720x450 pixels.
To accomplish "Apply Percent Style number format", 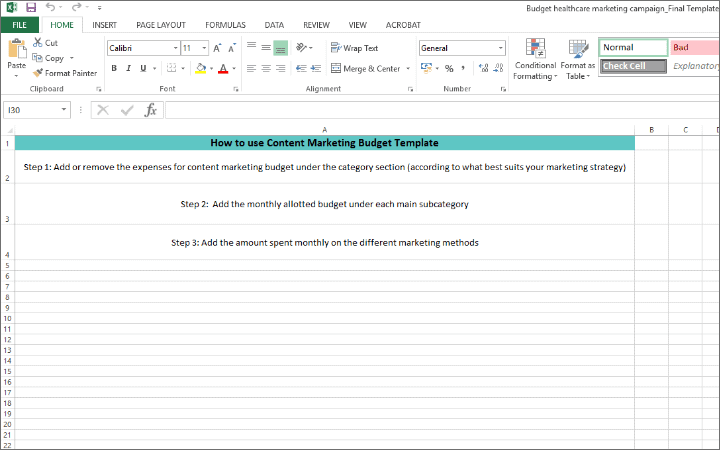I will click(x=449, y=68).
